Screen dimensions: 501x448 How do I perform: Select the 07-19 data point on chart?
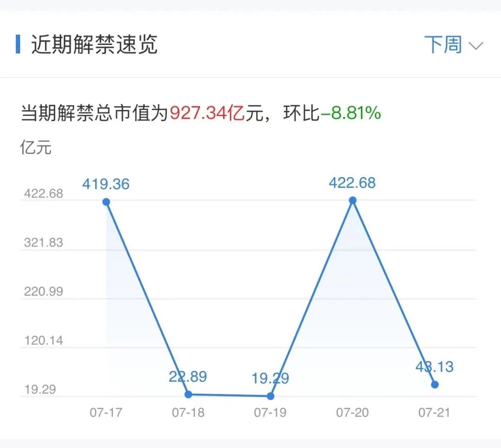tap(270, 396)
